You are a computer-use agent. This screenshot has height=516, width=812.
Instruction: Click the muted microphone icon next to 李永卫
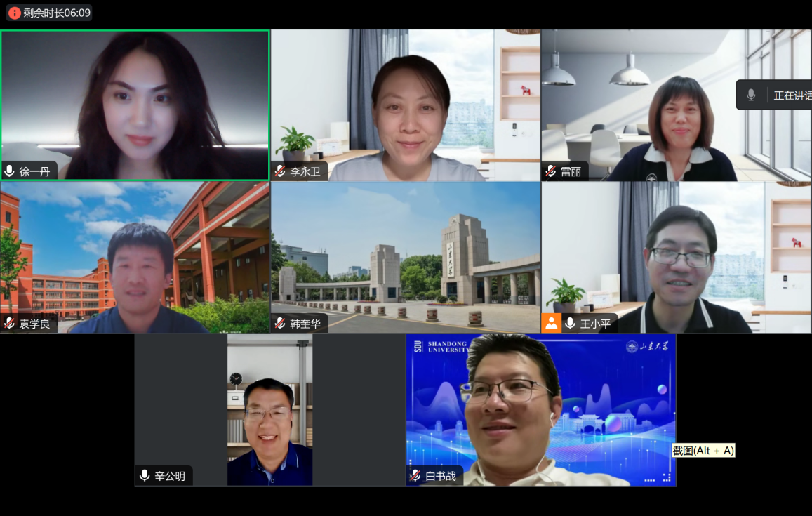click(280, 171)
